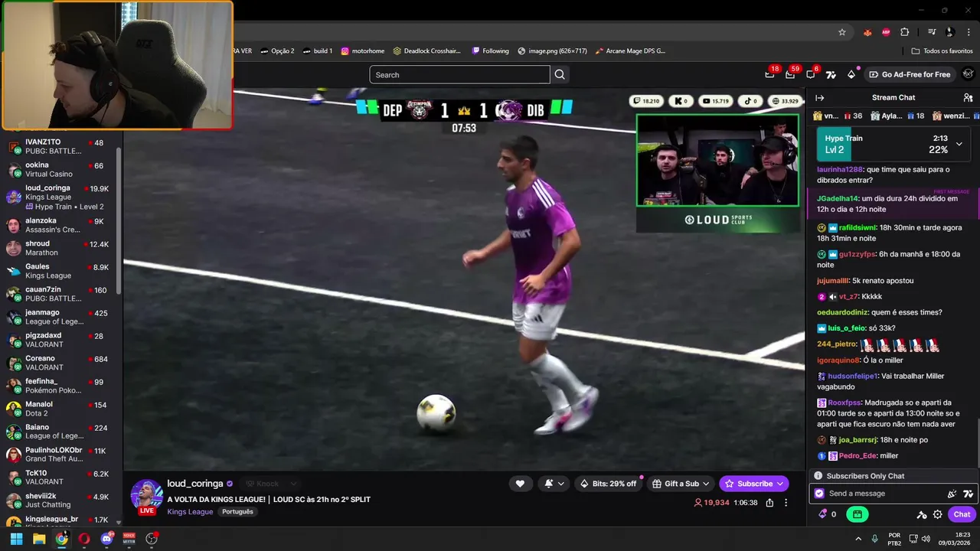The height and width of the screenshot is (551, 980).
Task: Open loud_coringa channel name link
Action: (x=194, y=484)
